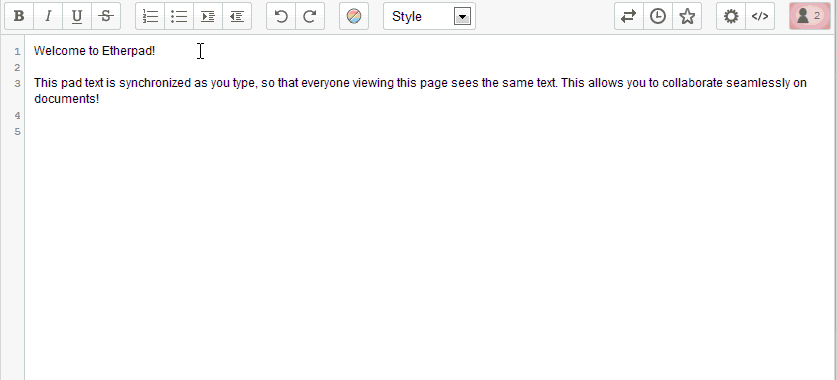This screenshot has height=380, width=837.
Task: Toggle strikethrough formatting
Action: (x=106, y=16)
